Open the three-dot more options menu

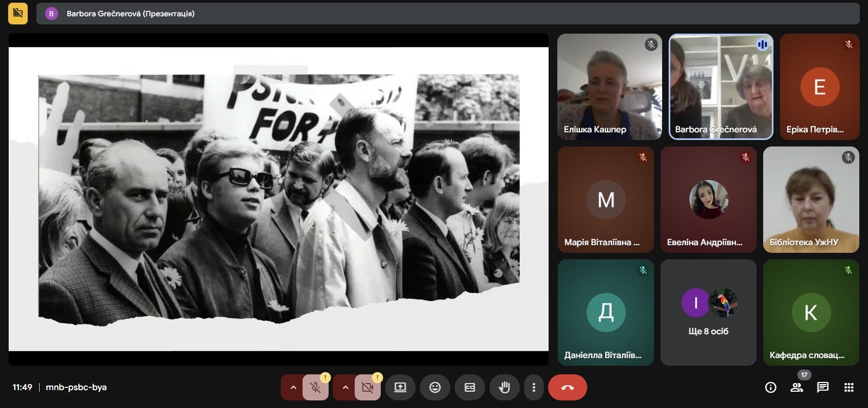pyautogui.click(x=534, y=387)
